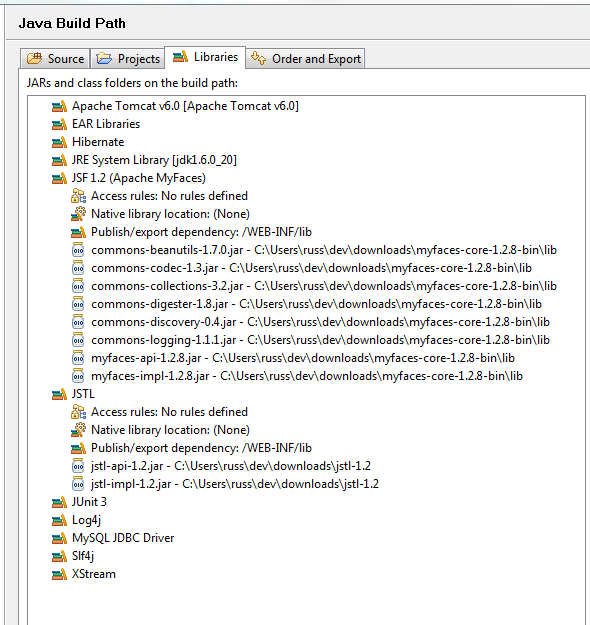
Task: Click the XStream library icon
Action: pyautogui.click(x=59, y=574)
